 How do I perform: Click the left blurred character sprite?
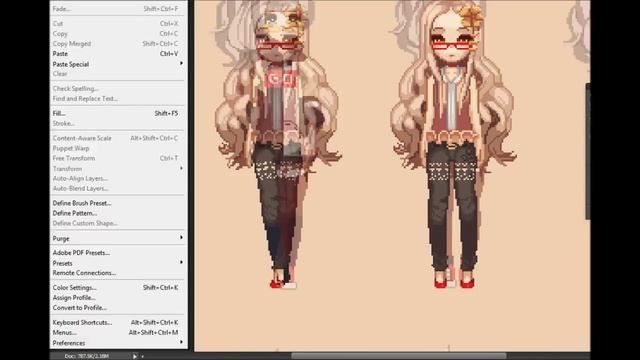[x=278, y=145]
